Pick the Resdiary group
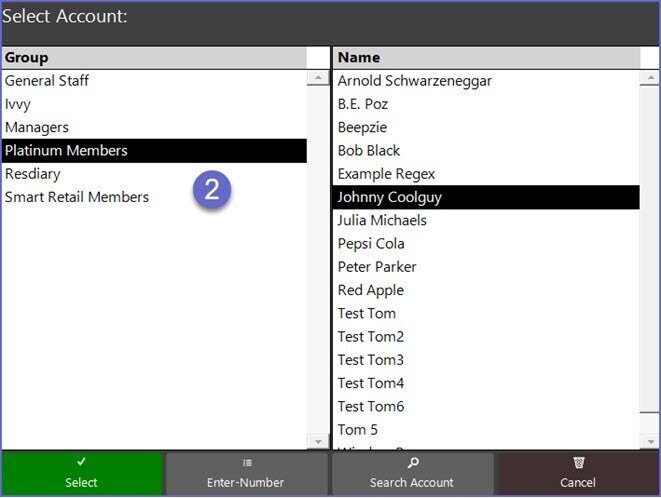This screenshot has height=498, width=661. tap(33, 174)
